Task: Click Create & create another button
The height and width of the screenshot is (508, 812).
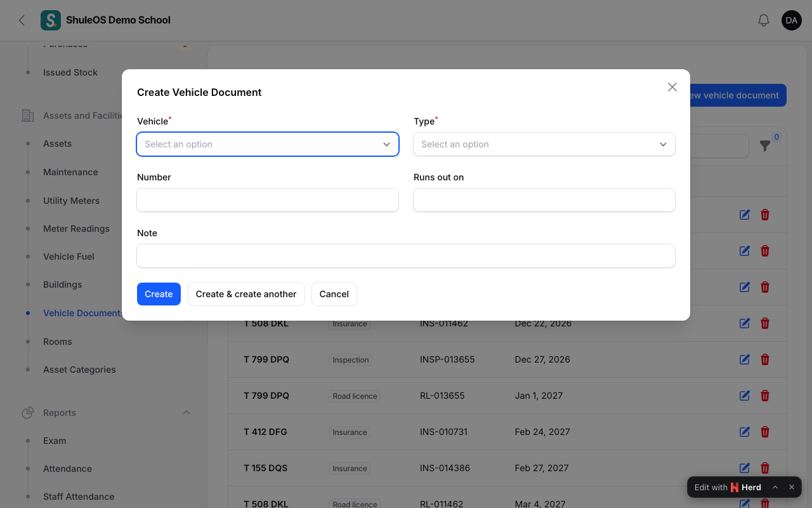Action: 246,294
